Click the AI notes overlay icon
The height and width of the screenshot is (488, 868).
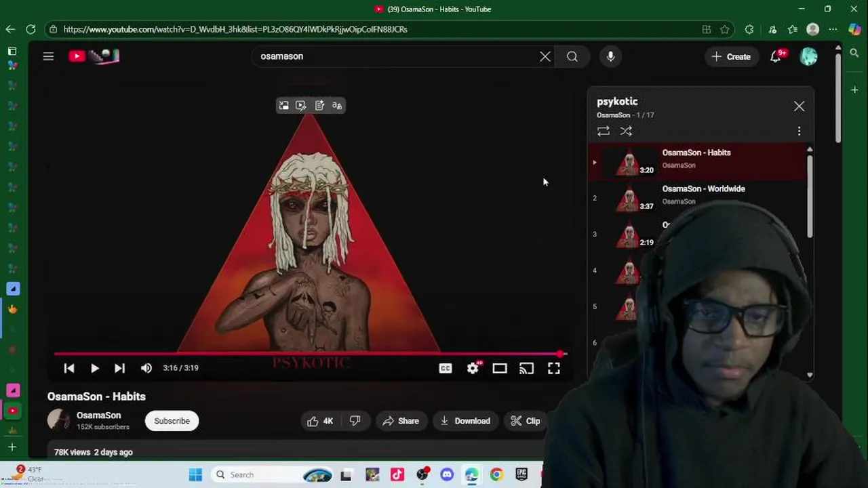319,106
